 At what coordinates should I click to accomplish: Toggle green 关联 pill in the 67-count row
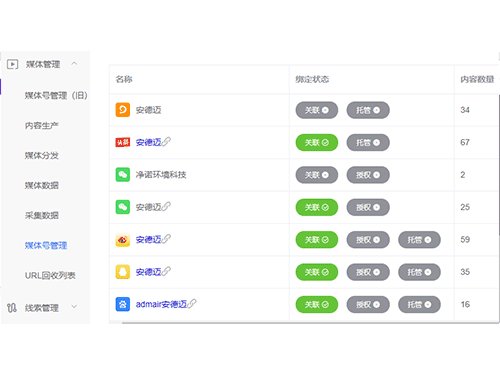317,142
